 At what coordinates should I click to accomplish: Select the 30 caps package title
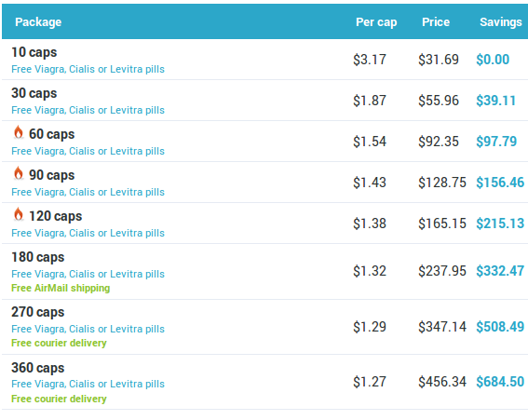point(34,93)
